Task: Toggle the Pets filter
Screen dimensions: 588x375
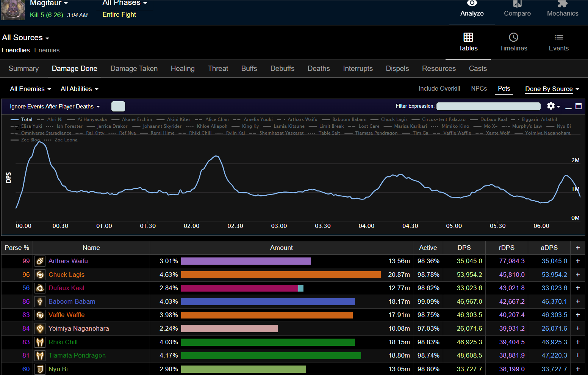Action: 504,88
